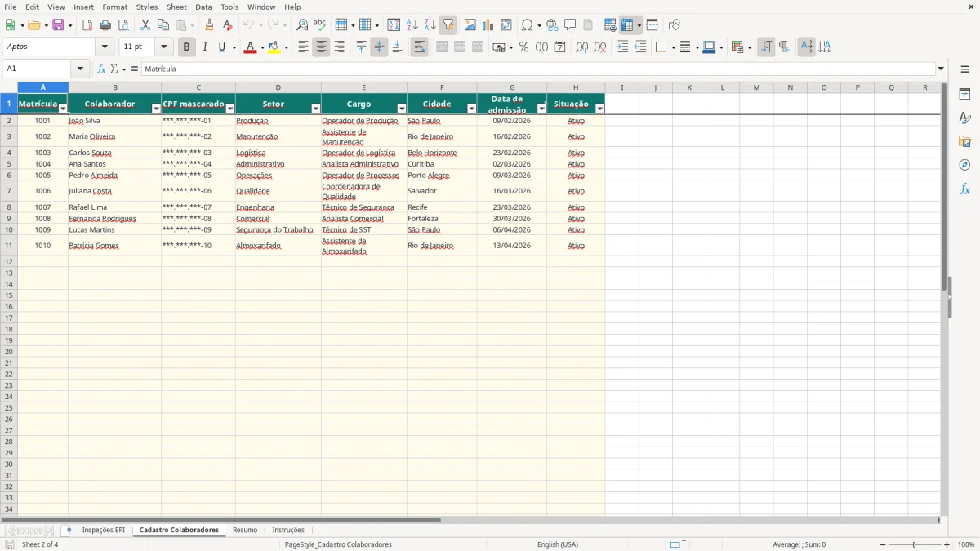This screenshot has width=980, height=551.
Task: Toggle Center Vertically alignment
Action: click(x=379, y=47)
